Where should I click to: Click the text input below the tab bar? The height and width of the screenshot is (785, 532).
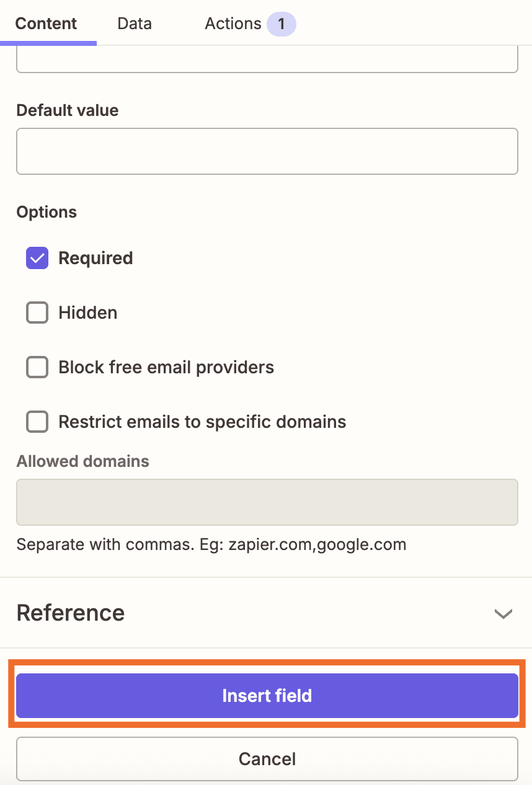coord(267,59)
